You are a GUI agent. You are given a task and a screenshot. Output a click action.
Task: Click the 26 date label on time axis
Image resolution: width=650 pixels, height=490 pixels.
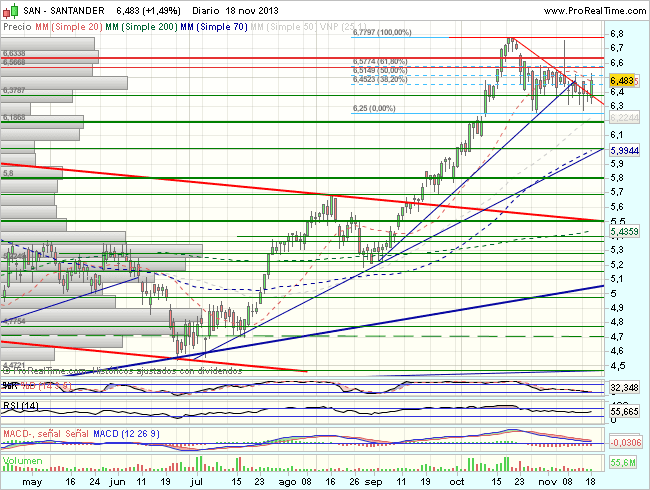point(354,482)
